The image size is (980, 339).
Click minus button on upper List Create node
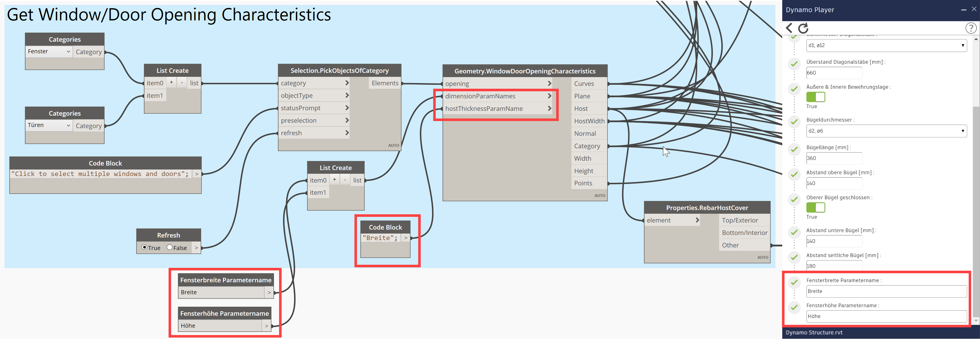[182, 82]
